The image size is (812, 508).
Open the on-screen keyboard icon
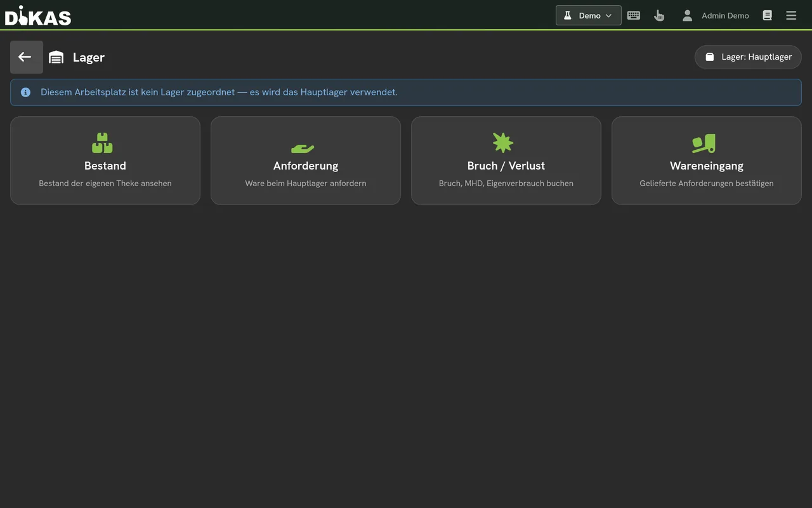[633, 15]
